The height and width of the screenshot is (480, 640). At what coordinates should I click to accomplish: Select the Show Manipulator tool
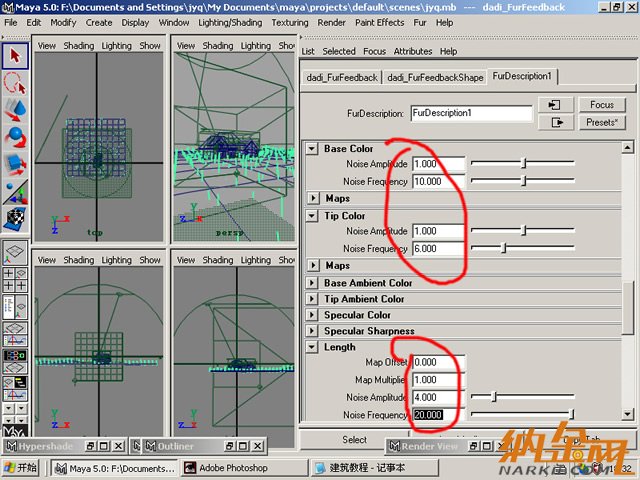(16, 192)
